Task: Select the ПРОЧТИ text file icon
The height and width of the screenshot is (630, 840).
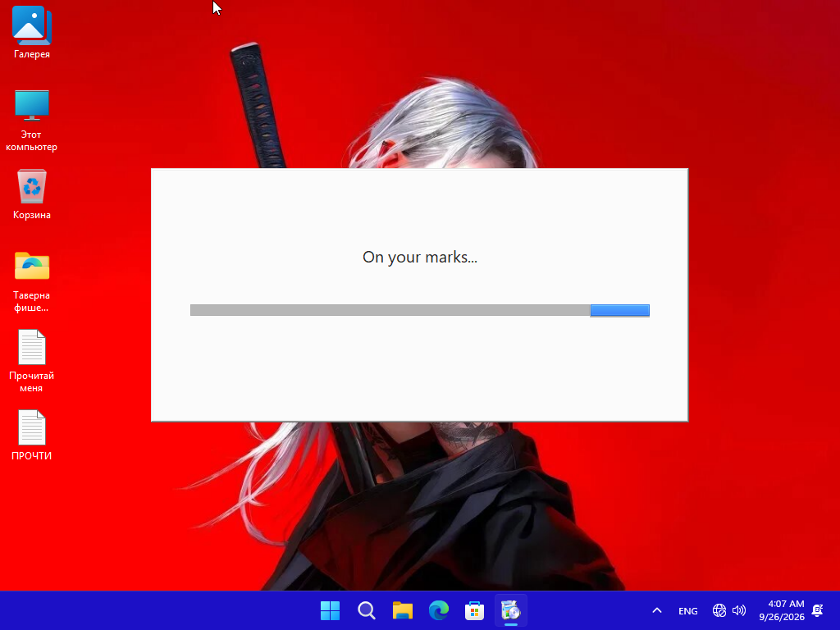Action: pos(32,435)
